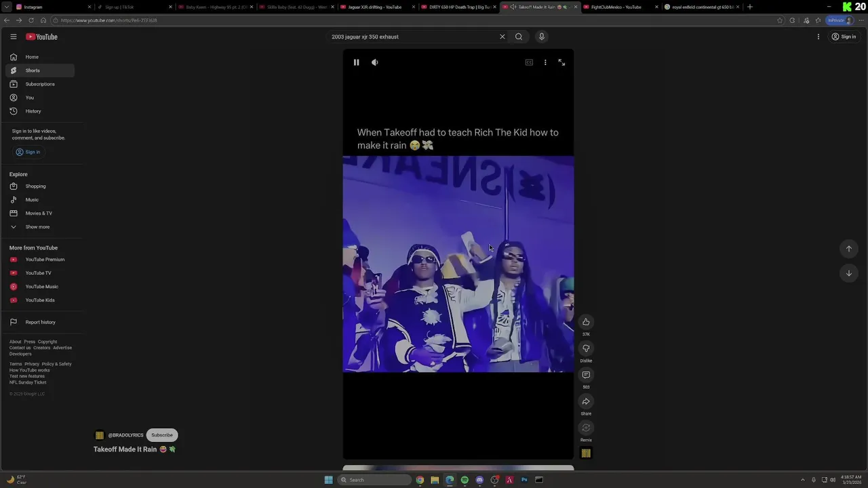Like the Short with thumbs-up icon
Viewport: 868px width, 488px height.
[x=586, y=322]
